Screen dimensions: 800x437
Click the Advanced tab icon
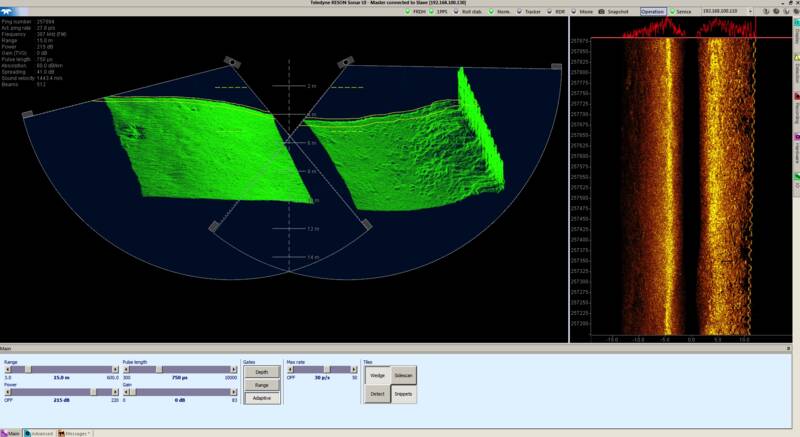(x=28, y=433)
